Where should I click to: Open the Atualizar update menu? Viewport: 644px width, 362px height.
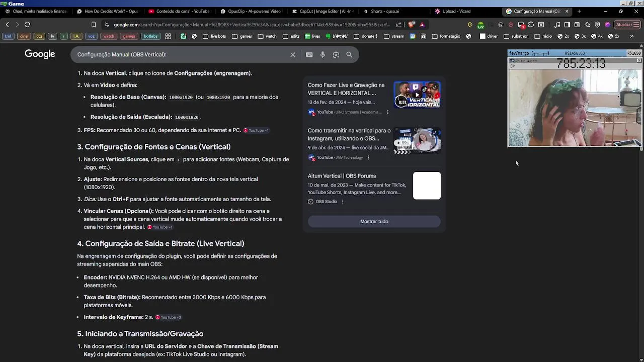626,25
